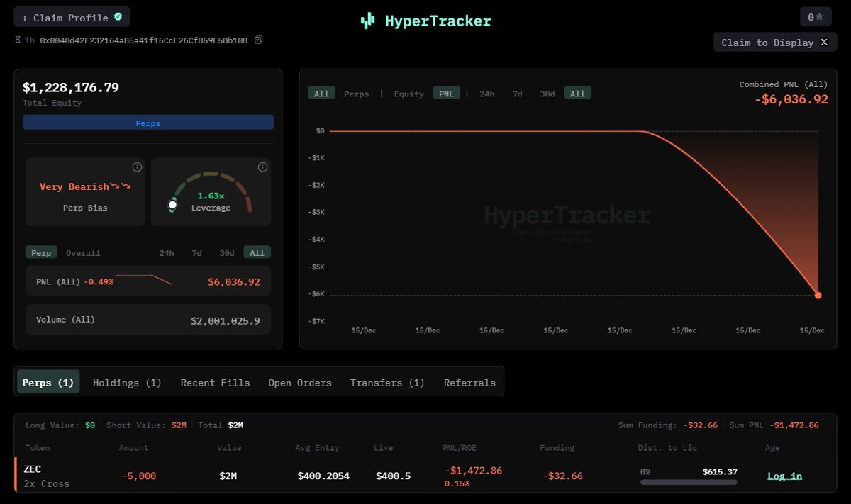This screenshot has width=851, height=504.
Task: Open Perp Bias info icon
Action: click(137, 167)
